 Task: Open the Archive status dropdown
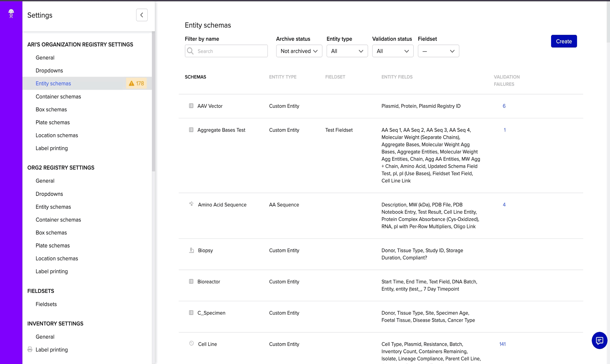[x=299, y=51]
